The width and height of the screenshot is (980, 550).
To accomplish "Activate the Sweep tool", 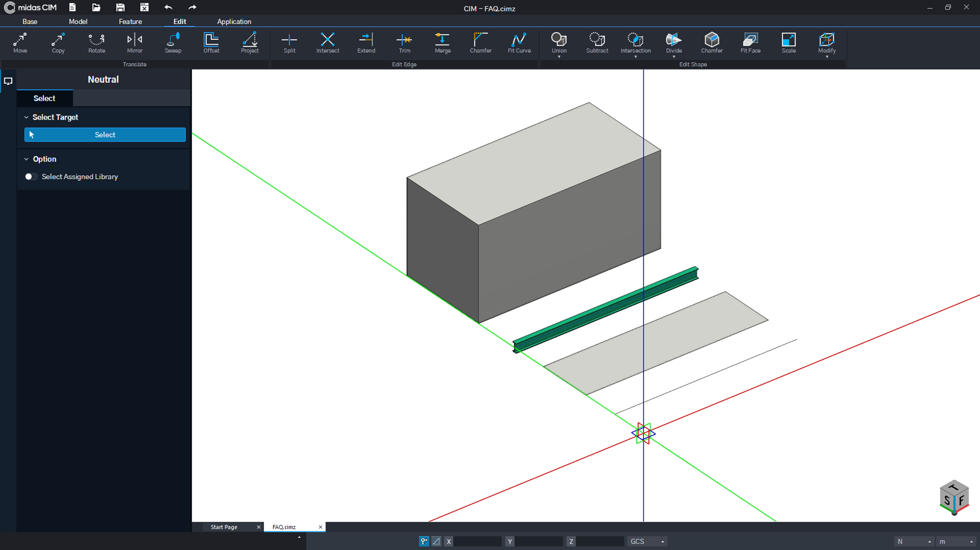I will point(173,43).
